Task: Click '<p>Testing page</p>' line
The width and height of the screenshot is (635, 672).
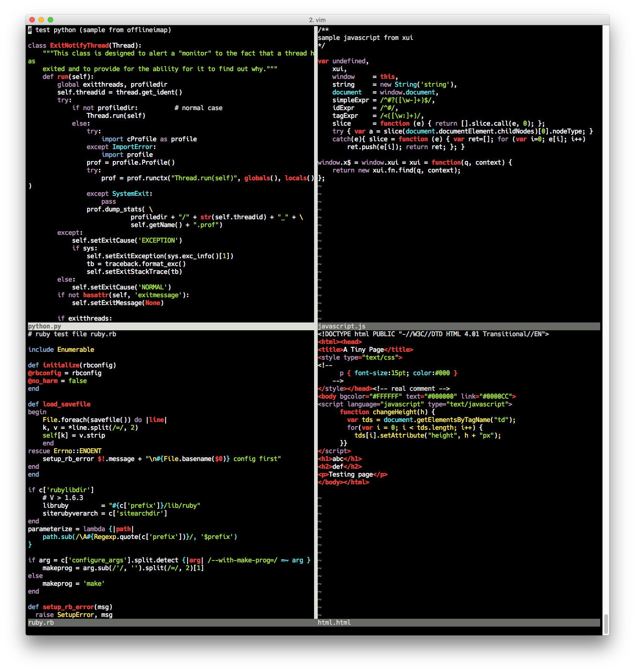Action: tap(353, 474)
